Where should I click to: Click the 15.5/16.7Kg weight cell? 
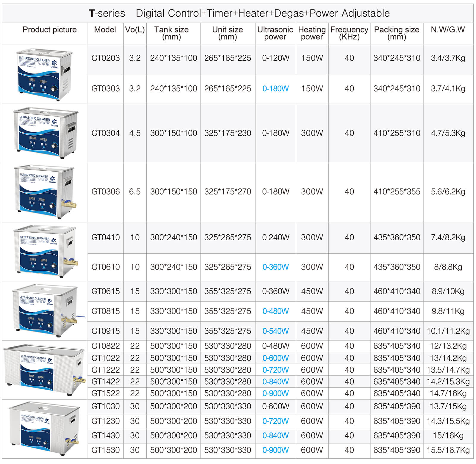(448, 450)
